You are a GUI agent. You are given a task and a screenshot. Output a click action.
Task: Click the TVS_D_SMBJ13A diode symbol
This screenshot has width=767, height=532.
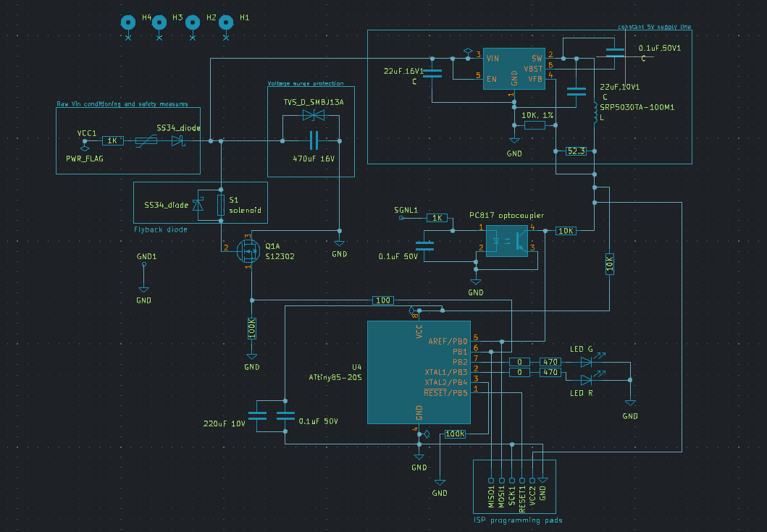(x=314, y=115)
